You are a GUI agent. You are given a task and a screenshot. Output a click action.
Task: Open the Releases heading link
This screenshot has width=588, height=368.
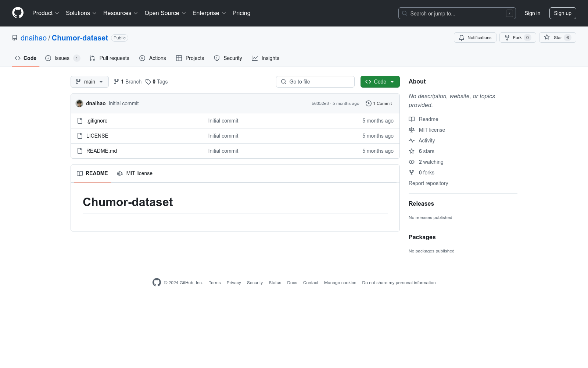point(421,204)
